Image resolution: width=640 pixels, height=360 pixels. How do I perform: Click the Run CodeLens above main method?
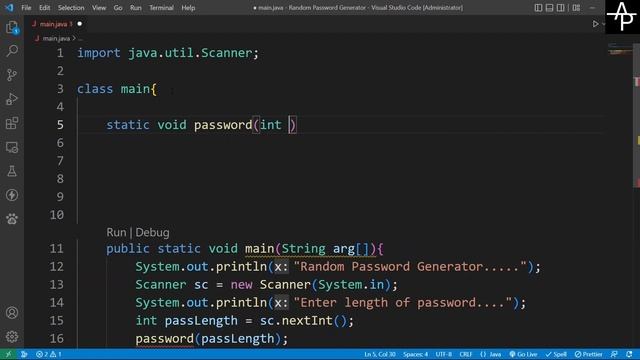116,232
